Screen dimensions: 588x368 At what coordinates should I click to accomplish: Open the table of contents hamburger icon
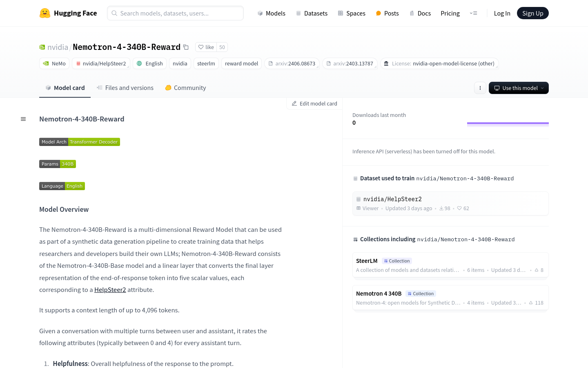pos(23,119)
